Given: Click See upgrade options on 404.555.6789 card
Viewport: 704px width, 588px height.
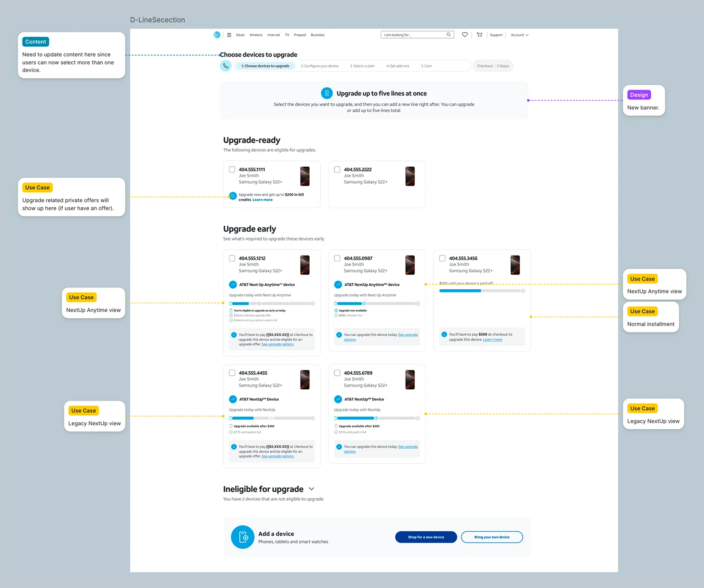Looking at the screenshot, I should click(382, 449).
